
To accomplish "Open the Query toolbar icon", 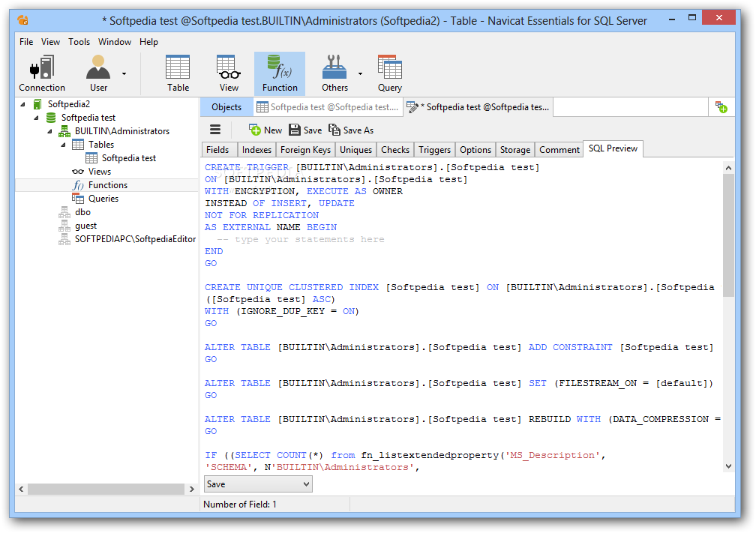I will (389, 73).
